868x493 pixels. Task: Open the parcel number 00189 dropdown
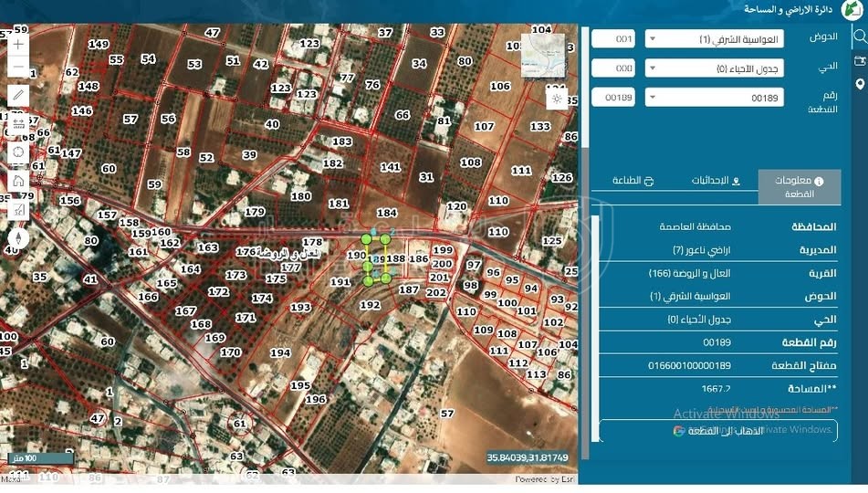point(715,98)
